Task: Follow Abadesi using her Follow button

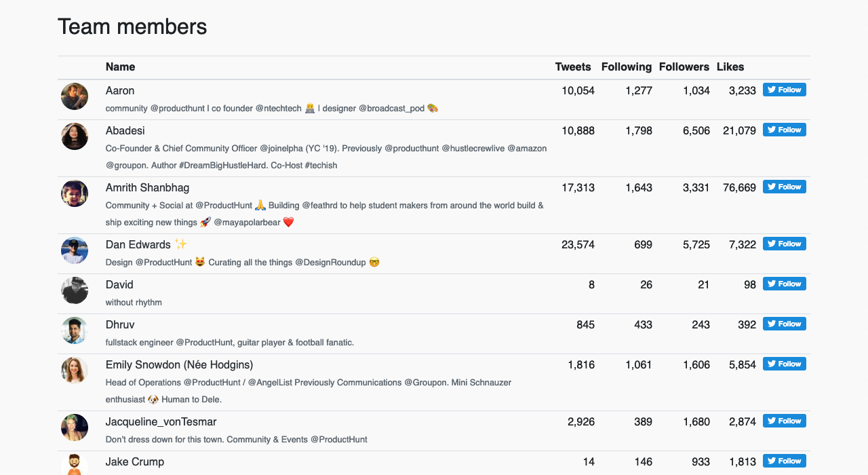Action: click(784, 129)
